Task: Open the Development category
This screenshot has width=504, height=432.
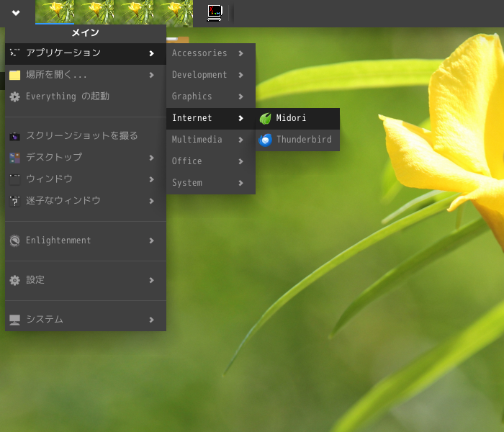Action: 211,75
